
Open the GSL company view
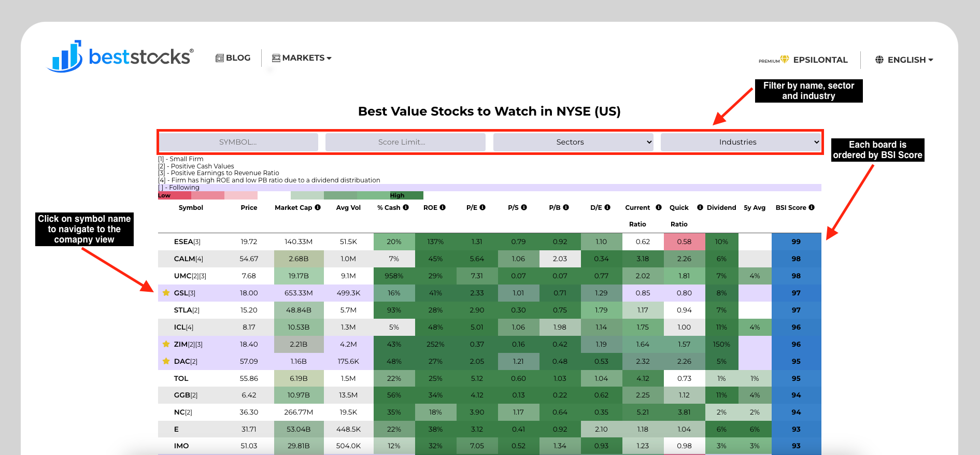point(181,293)
